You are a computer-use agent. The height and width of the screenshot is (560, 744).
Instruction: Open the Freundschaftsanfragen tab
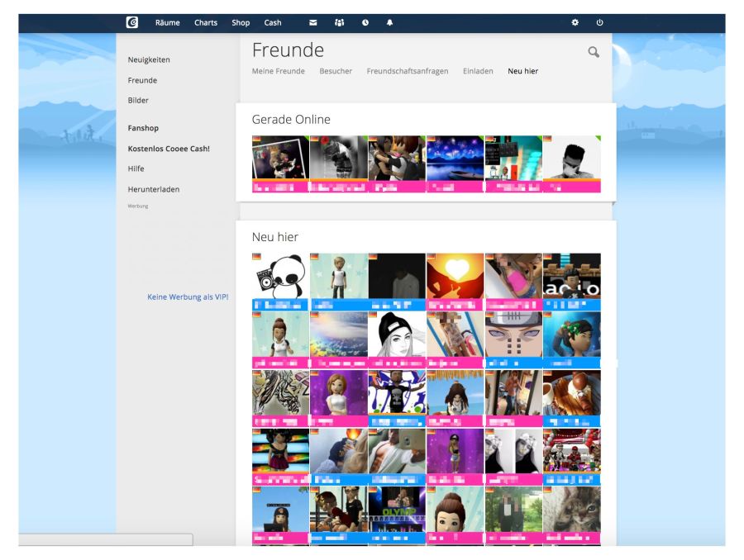[x=408, y=71]
